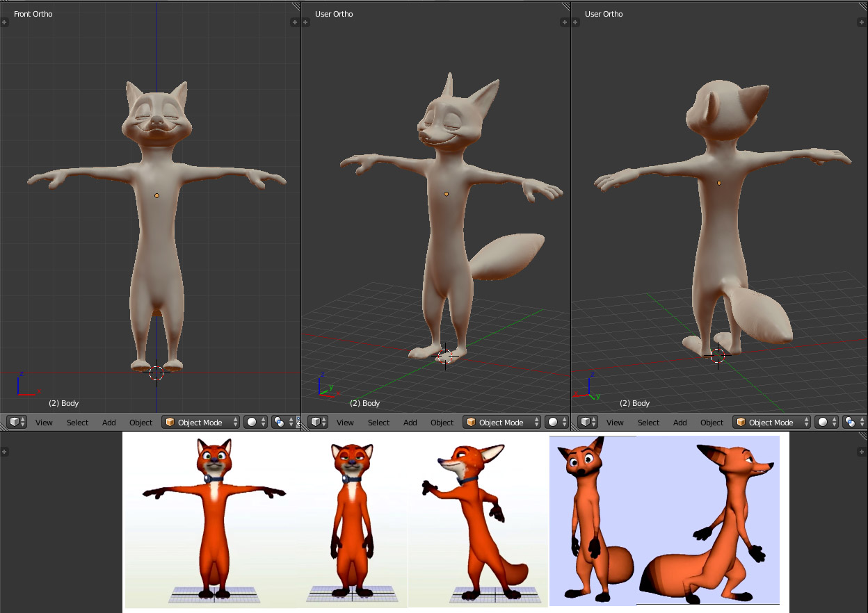Image resolution: width=868 pixels, height=613 pixels.
Task: Open viewport shading selector in middle viewport
Action: click(x=557, y=422)
